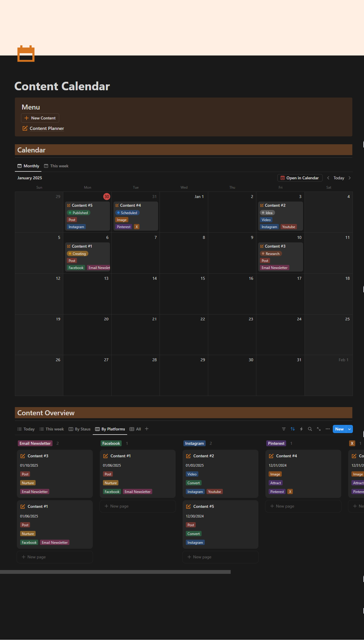Viewport: 364px width, 641px height.
Task: Click the search magnifier icon
Action: click(x=310, y=429)
